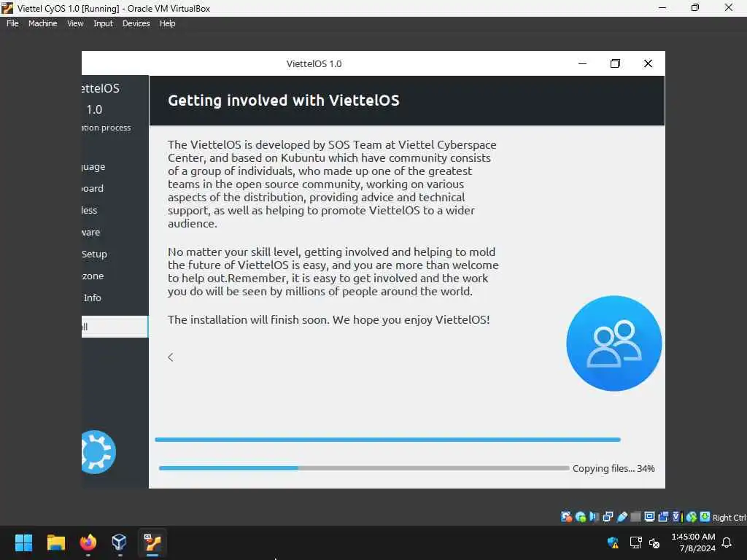The height and width of the screenshot is (560, 747).
Task: Open the Devices menu
Action: click(x=136, y=23)
